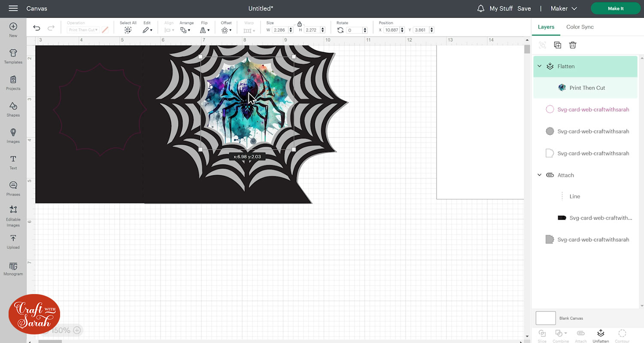Click the Untitled* project name
This screenshot has height=343, width=644.
point(261,9)
